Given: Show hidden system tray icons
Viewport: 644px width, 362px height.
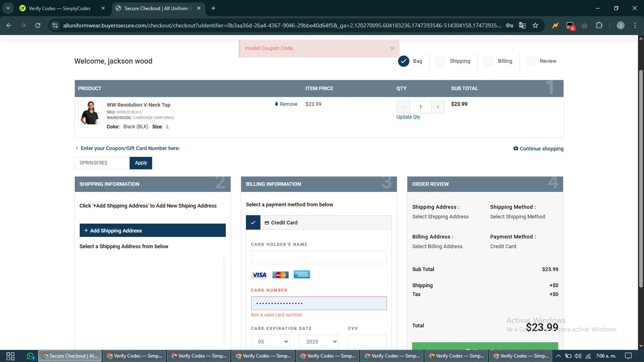Looking at the screenshot, I should (558, 356).
